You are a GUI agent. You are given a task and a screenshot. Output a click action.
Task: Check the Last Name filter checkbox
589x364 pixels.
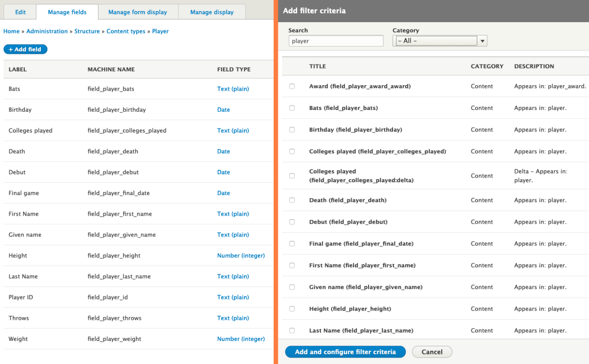[292, 330]
